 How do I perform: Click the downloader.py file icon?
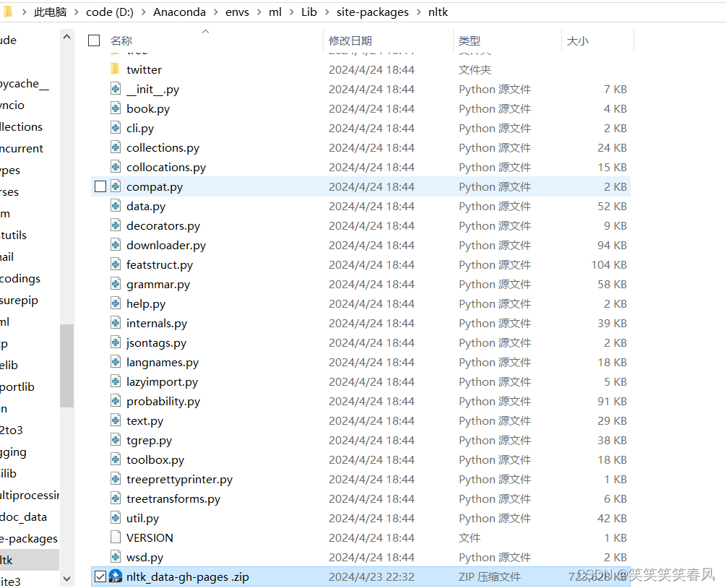(x=116, y=244)
